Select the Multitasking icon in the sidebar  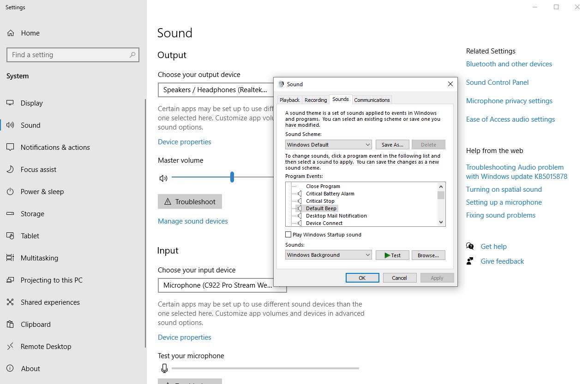(x=10, y=258)
